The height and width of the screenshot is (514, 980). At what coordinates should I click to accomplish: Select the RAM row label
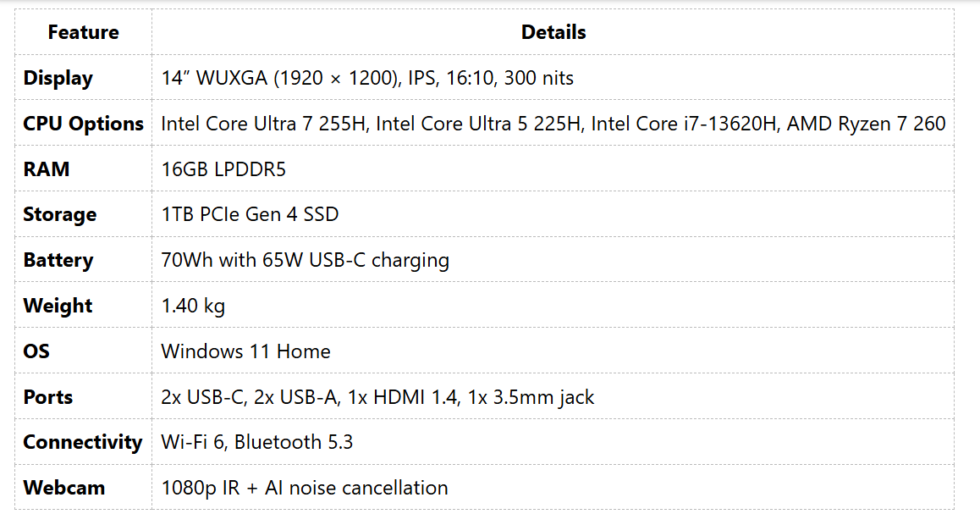(47, 169)
